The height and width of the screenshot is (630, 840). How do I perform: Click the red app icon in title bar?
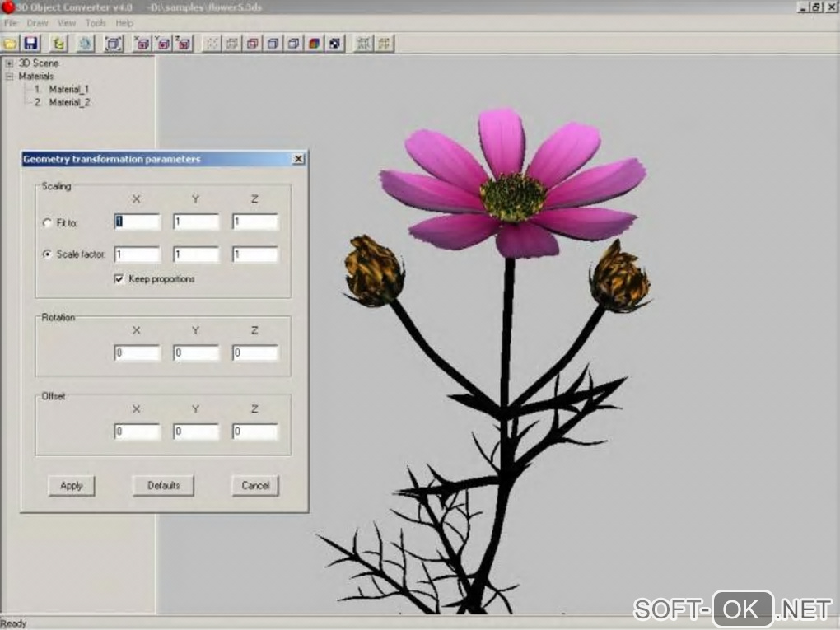click(8, 7)
